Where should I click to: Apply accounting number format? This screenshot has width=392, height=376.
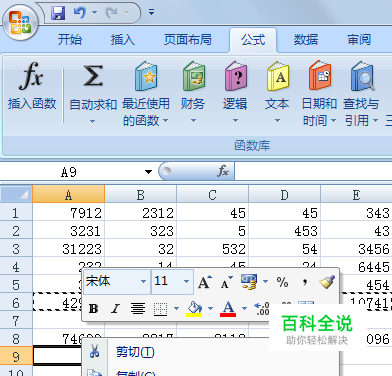(249, 282)
